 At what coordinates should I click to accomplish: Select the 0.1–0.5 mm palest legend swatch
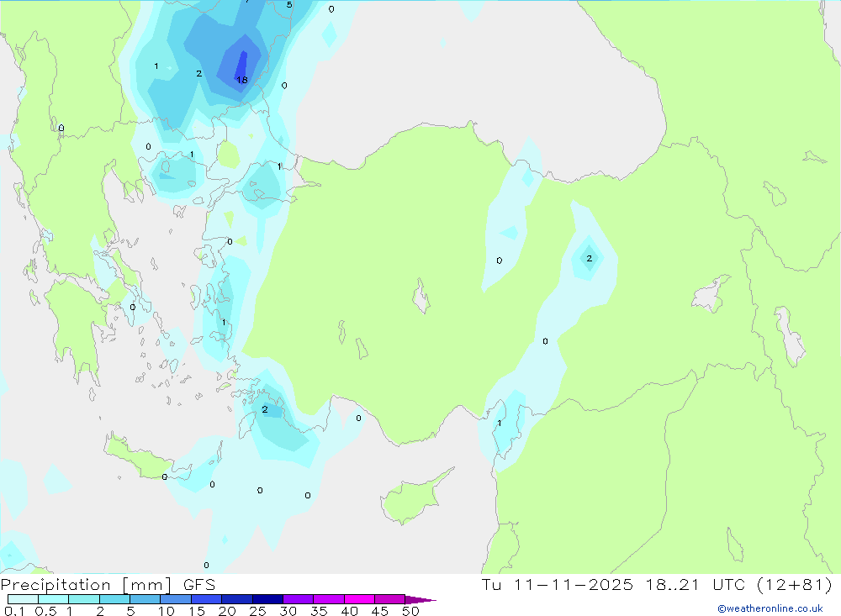[23, 599]
